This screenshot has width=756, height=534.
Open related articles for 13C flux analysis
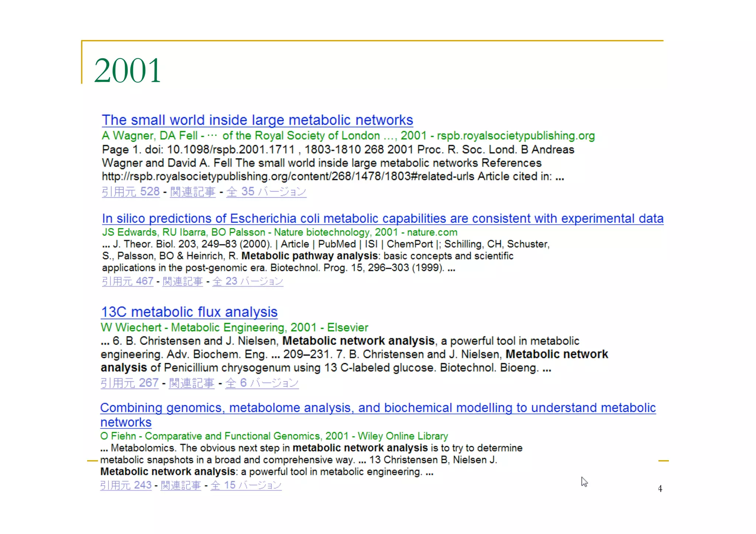(192, 383)
